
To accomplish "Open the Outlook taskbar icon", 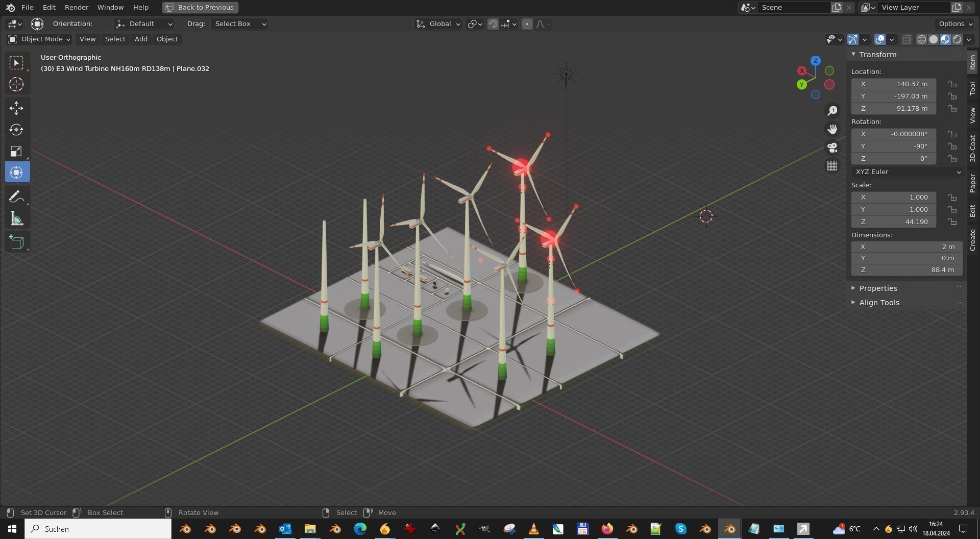I will pos(285,529).
